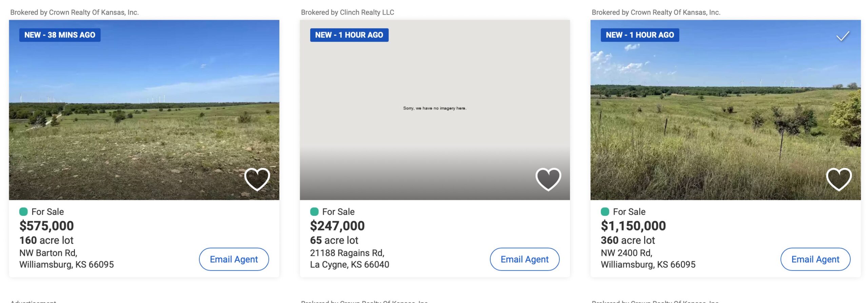The width and height of the screenshot is (868, 303).
Task: Open the 160 acre lot photo
Action: [144, 112]
